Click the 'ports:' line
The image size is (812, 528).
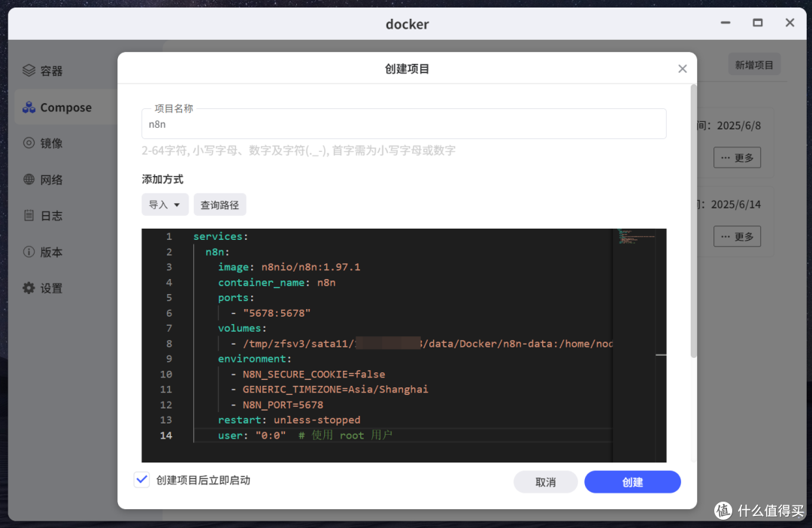click(235, 297)
